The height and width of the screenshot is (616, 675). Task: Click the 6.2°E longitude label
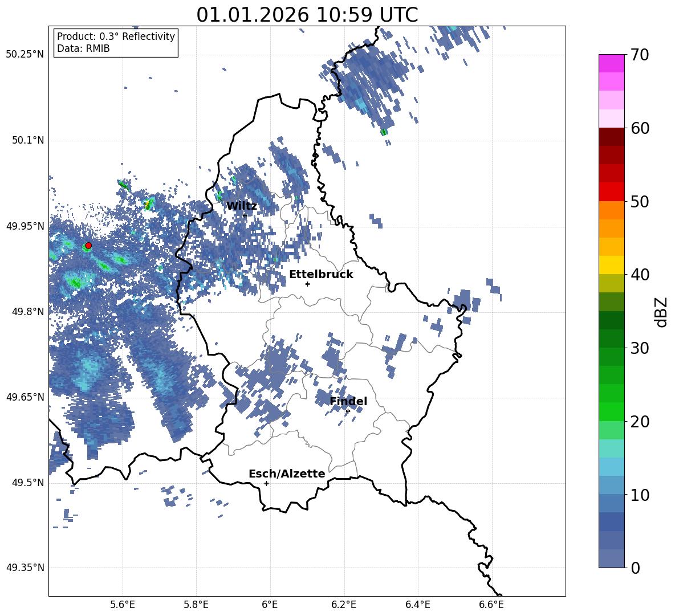pos(344,605)
